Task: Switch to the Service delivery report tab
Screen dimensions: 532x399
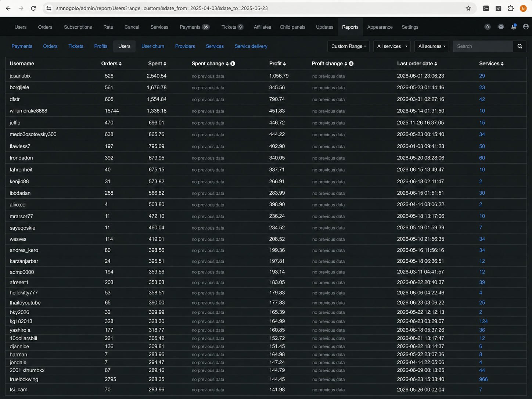Action: [251, 46]
